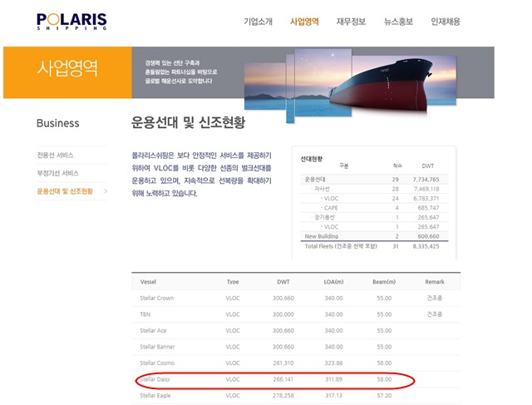Click the 구분 column header in summary
The width and height of the screenshot is (532, 405).
343,165
